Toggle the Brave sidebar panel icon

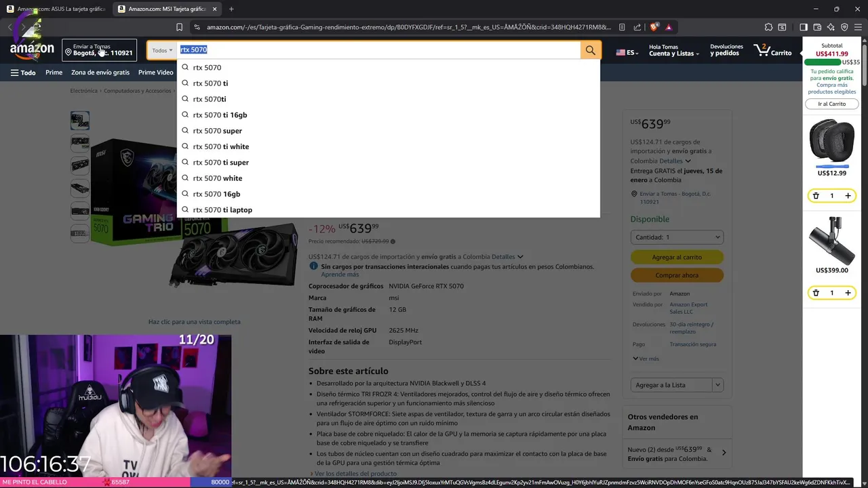pos(804,27)
